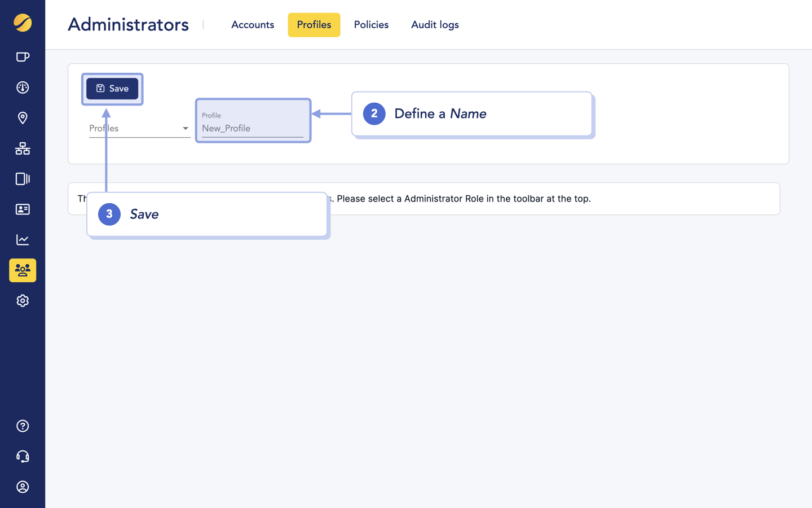This screenshot has width=812, height=508.
Task: Click the device kiosk icon in the sidebar
Action: 23,179
